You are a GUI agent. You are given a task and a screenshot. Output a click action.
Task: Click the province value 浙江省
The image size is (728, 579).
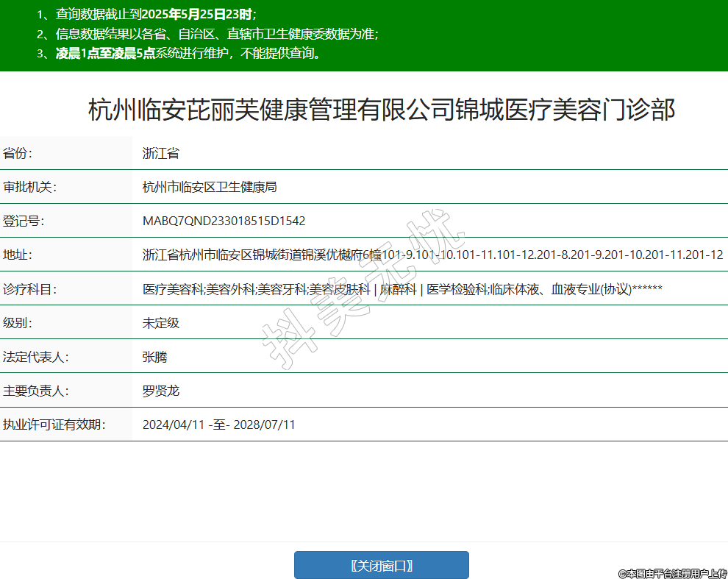coord(161,153)
